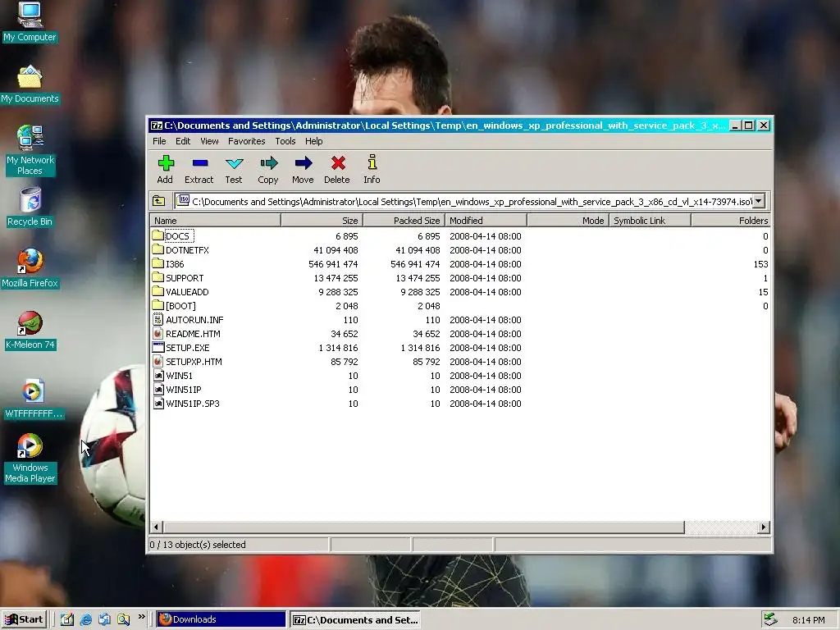
Task: Click the '0 / 13 object(s) selected' status
Action: pos(198,545)
